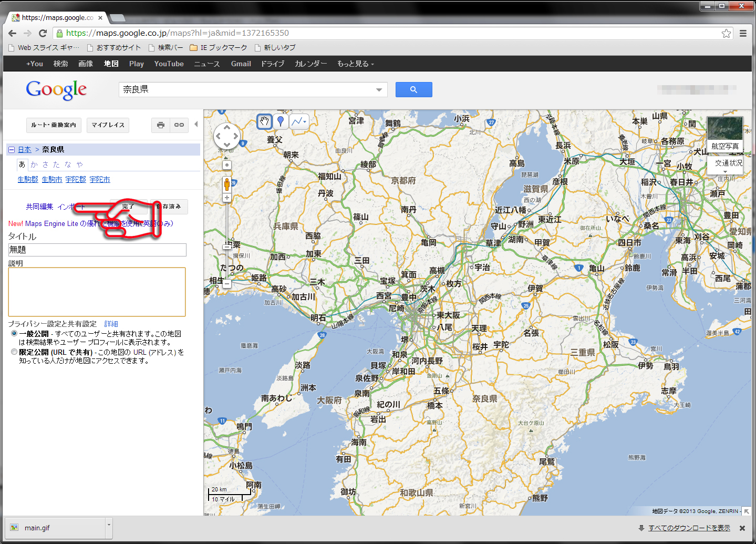This screenshot has height=544, width=756.
Task: Select the hand pan tool
Action: coord(264,121)
